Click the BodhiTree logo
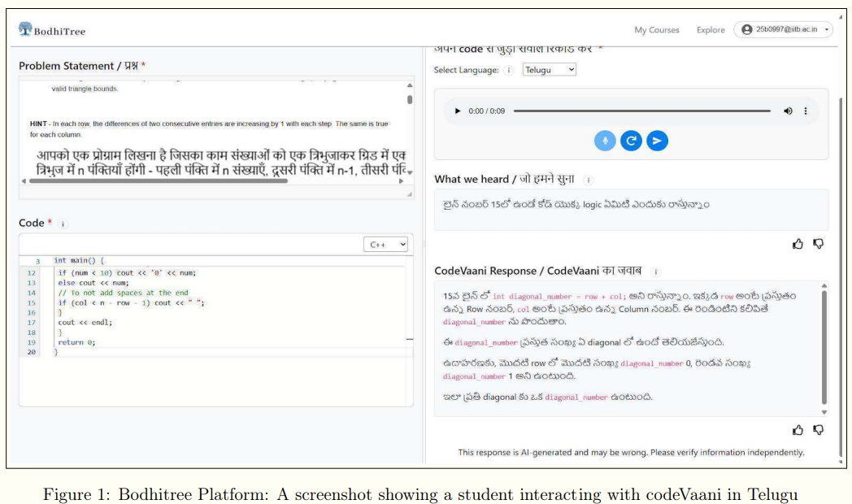The image size is (852, 504). pos(51,30)
